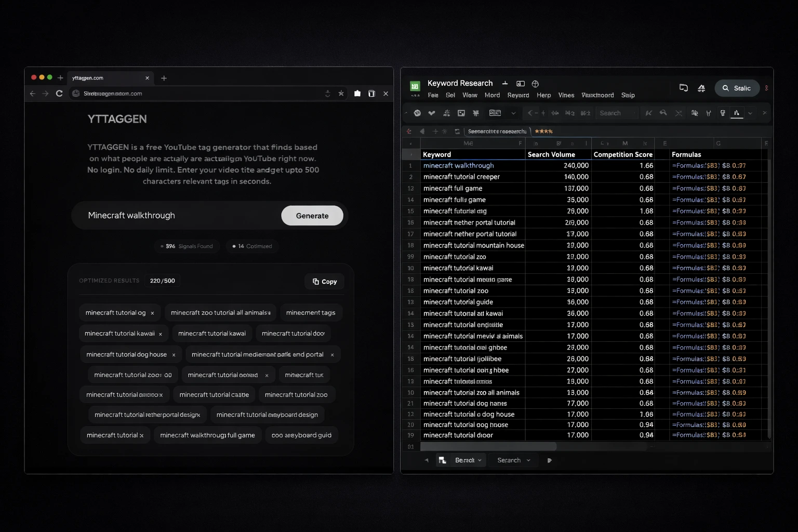Open a new browser tab with plus icon
798x532 pixels.
(164, 78)
